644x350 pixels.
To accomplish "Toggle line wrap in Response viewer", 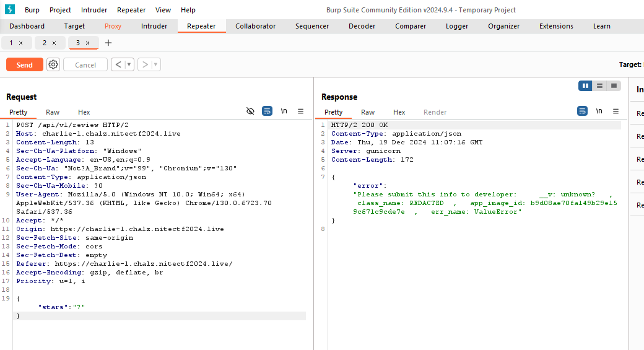I will 582,112.
